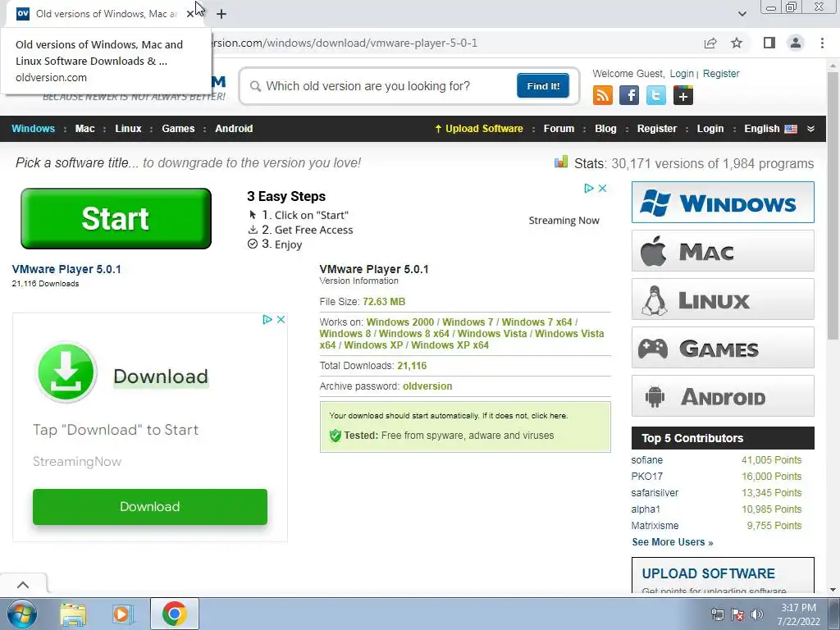Screen dimensions: 840x630
Task: Click the Chrome taskbar icon
Action: [175, 614]
